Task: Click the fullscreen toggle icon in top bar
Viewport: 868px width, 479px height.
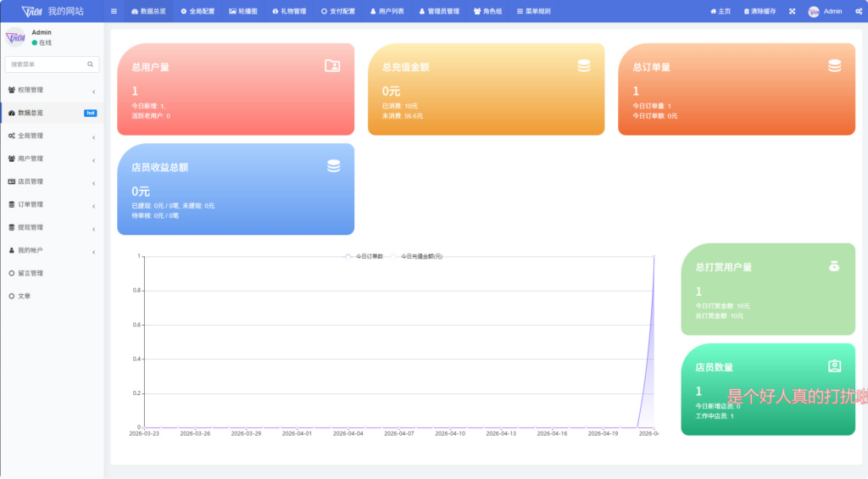Action: [x=792, y=11]
